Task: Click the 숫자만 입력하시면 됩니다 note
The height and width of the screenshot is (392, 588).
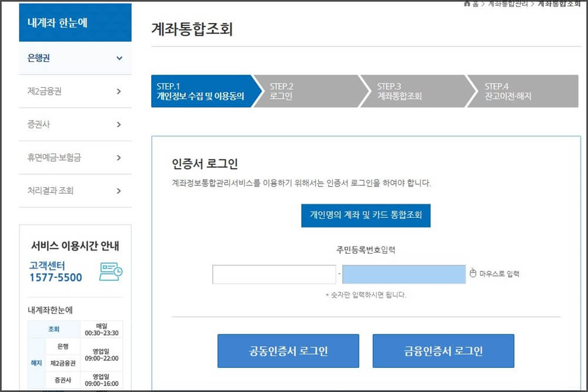Action: pos(366,295)
